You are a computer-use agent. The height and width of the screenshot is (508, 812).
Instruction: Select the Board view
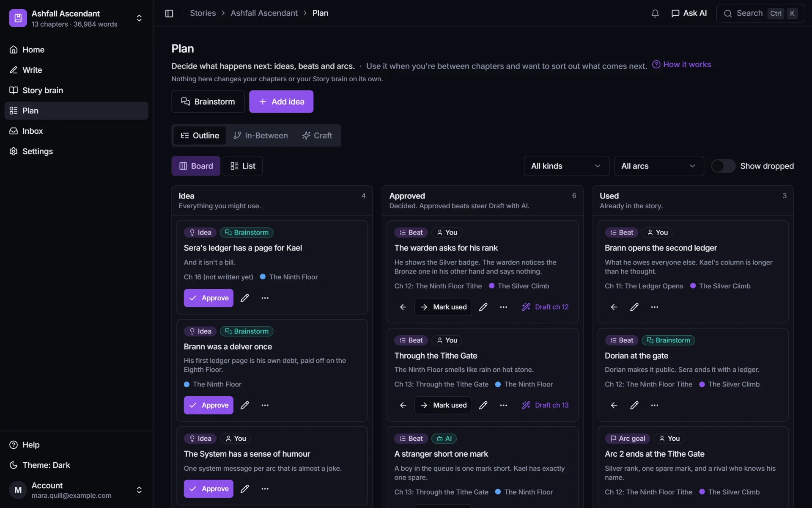click(x=196, y=166)
